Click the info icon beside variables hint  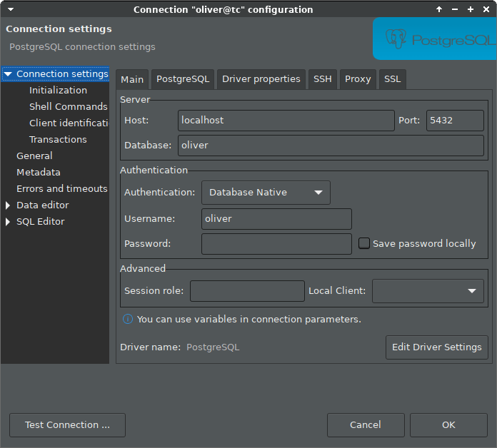[x=127, y=319]
